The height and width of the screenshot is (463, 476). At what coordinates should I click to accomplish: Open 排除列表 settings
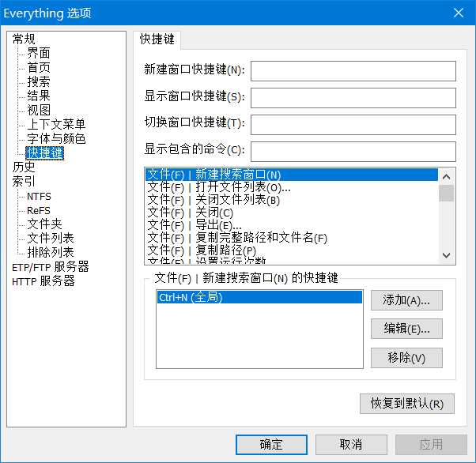click(x=51, y=252)
